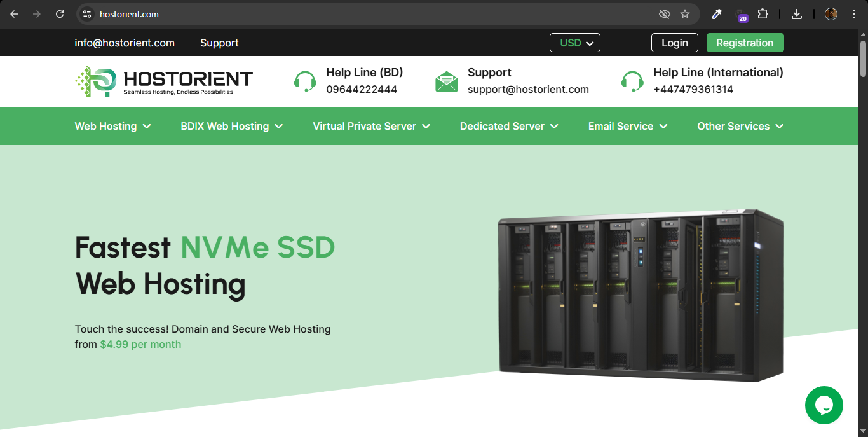Reload the page in the browser
The image size is (868, 437).
(x=60, y=14)
